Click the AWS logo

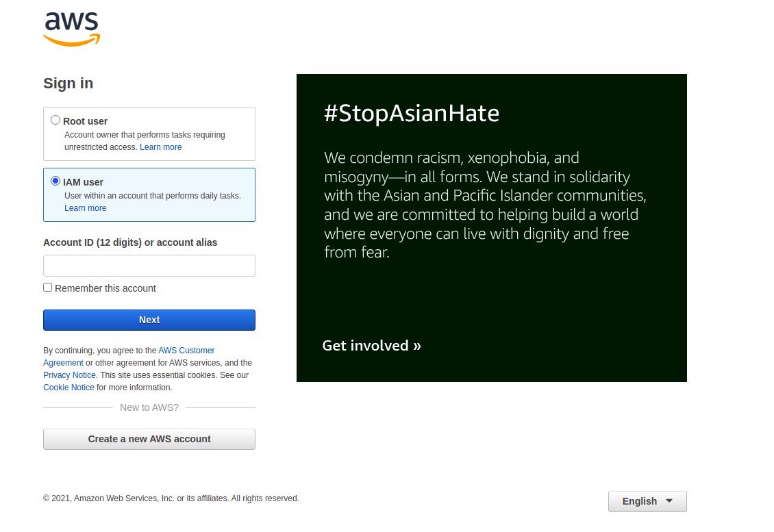coord(71,29)
